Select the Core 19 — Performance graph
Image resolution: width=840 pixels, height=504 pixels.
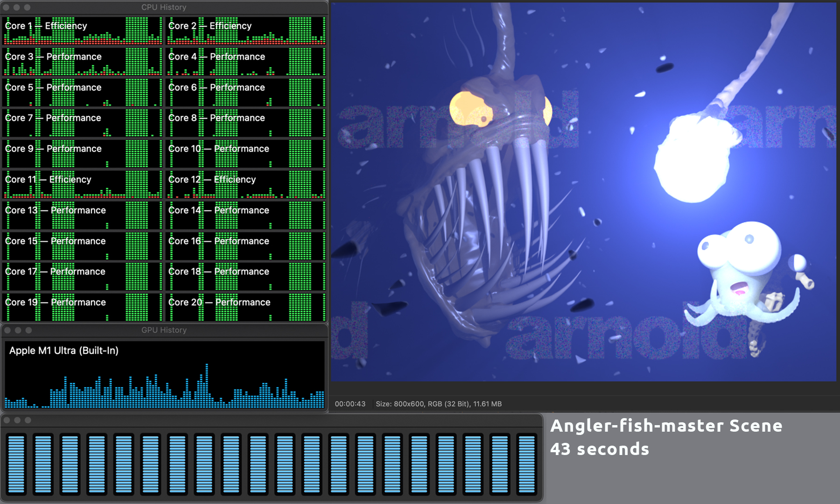point(83,307)
